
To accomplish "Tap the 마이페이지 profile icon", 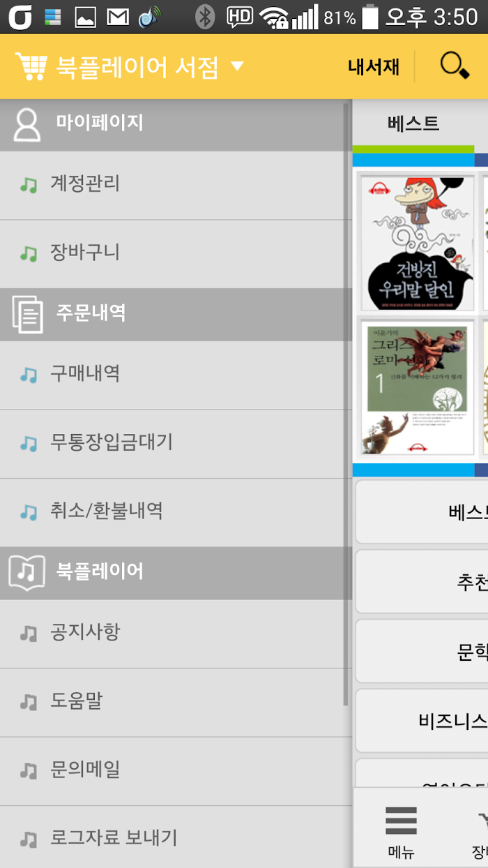I will [27, 124].
